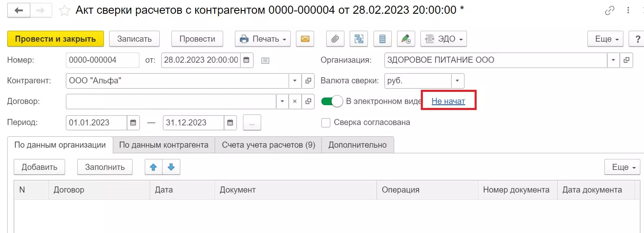Viewport: 644px width, 233px height.
Task: Open the Договор record form
Action: click(308, 102)
